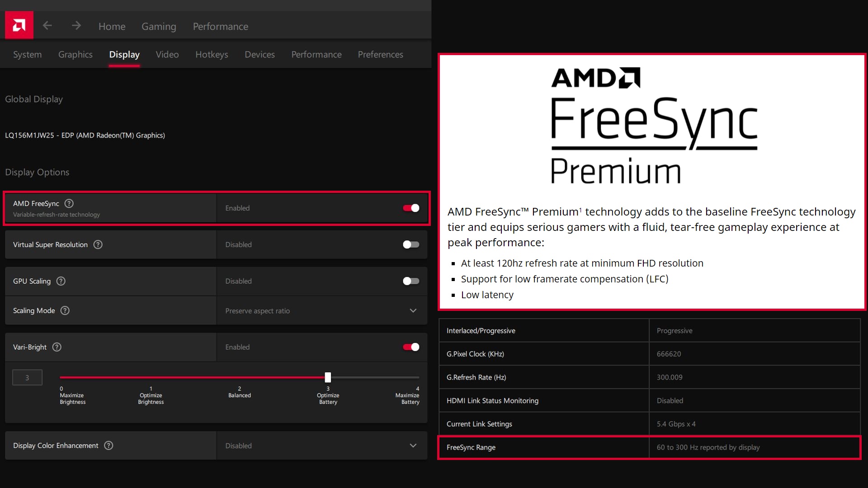Turn on GPU Scaling switch
This screenshot has height=488, width=868.
[x=411, y=281]
